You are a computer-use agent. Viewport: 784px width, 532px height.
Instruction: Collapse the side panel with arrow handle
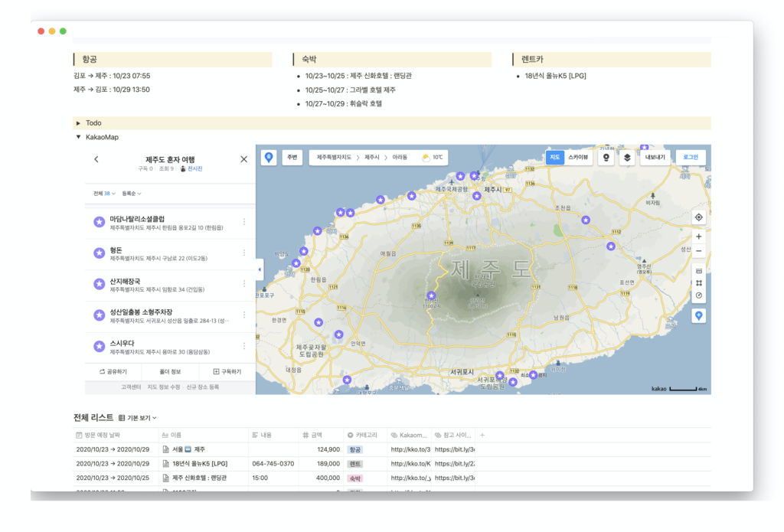point(259,269)
